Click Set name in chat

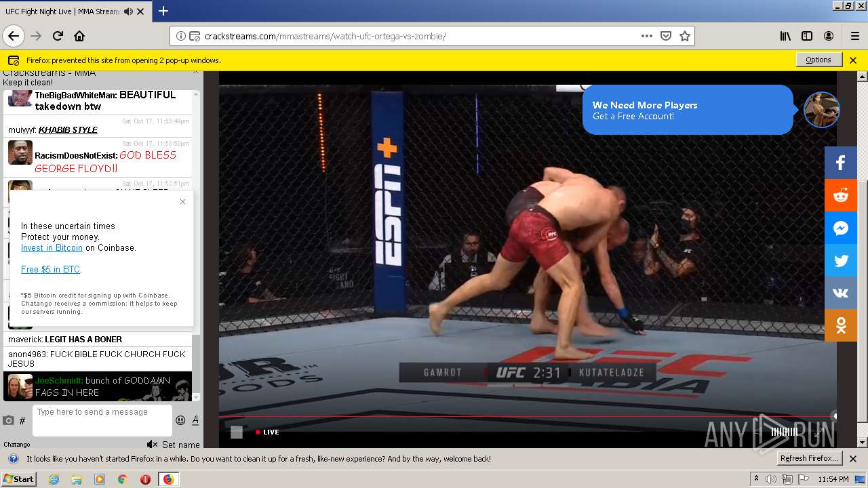[x=181, y=445]
